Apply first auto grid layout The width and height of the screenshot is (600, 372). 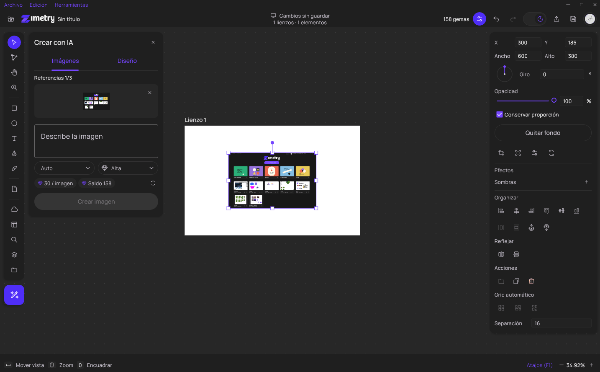click(501, 308)
